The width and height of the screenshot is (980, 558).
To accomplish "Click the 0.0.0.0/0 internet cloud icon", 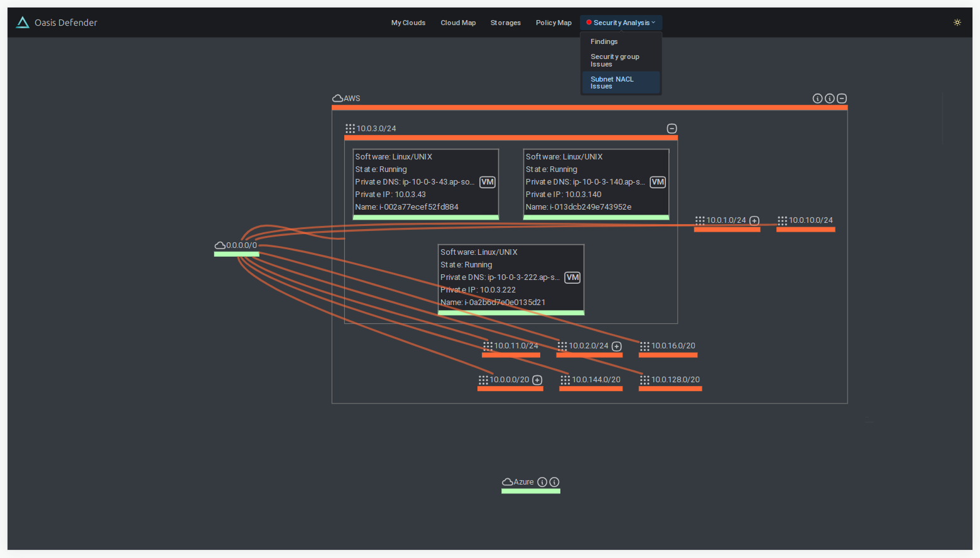I will pos(220,245).
